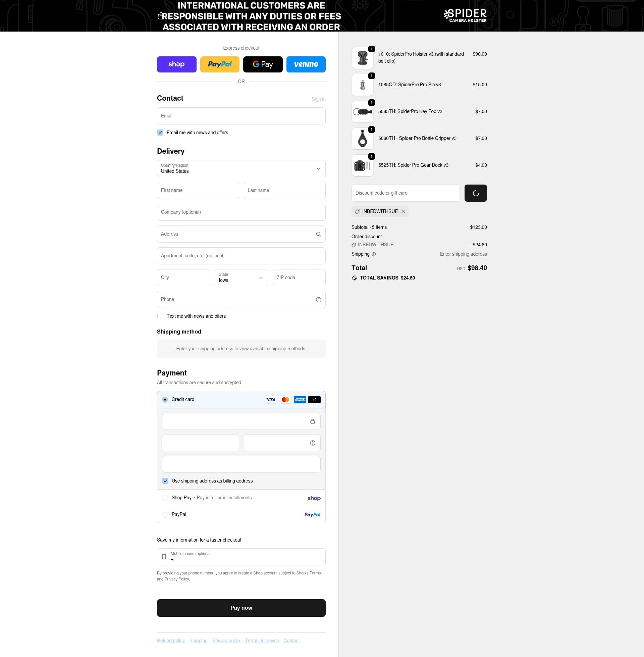The image size is (644, 657).
Task: Open the Sign in link
Action: (318, 99)
